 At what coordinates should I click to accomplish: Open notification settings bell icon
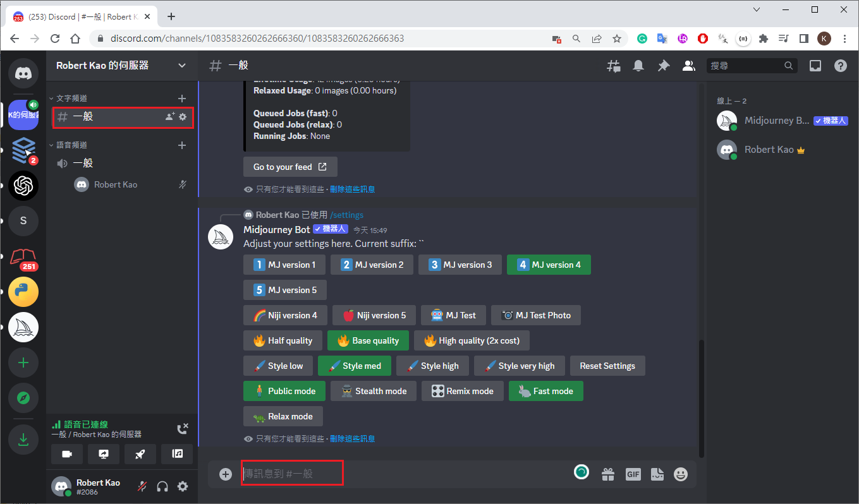(x=638, y=66)
